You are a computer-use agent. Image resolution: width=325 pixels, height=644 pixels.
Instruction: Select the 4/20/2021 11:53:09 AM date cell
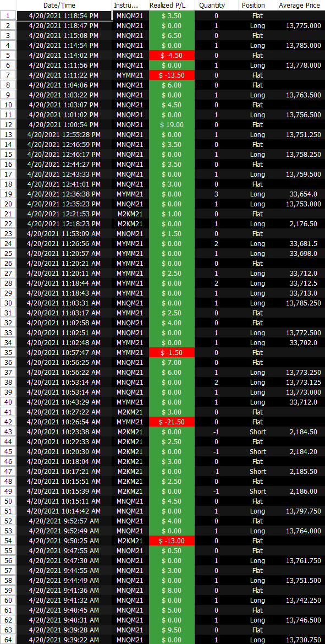pyautogui.click(x=64, y=234)
